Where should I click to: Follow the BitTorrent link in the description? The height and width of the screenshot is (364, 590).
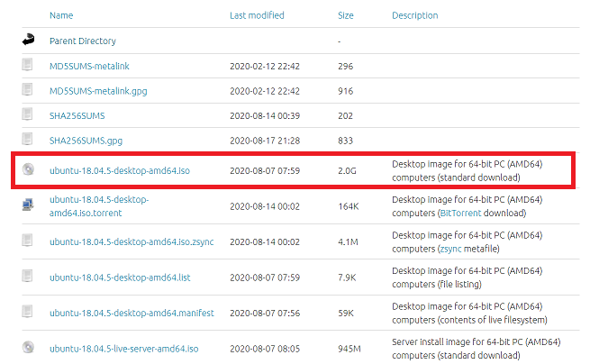[x=460, y=213]
